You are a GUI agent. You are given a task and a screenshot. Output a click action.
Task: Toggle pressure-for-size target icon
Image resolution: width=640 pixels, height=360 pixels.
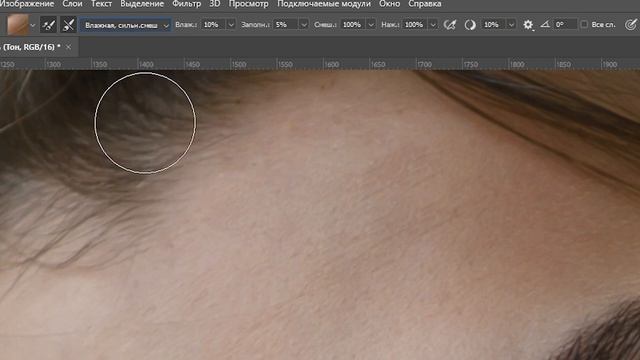tap(631, 25)
